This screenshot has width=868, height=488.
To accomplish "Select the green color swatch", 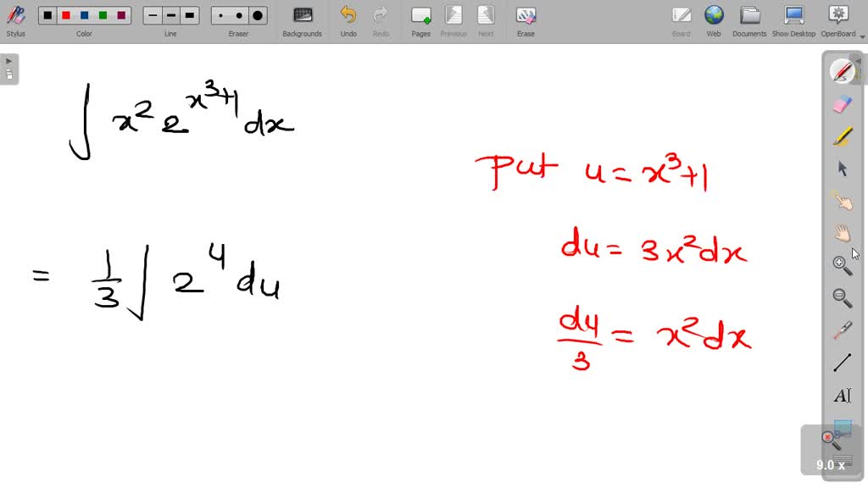I will click(102, 14).
